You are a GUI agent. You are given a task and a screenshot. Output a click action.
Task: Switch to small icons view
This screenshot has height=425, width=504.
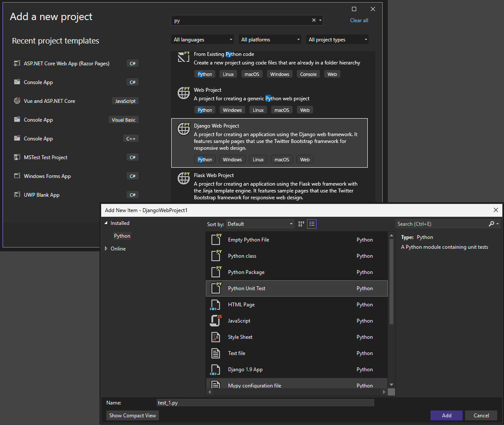pos(301,224)
